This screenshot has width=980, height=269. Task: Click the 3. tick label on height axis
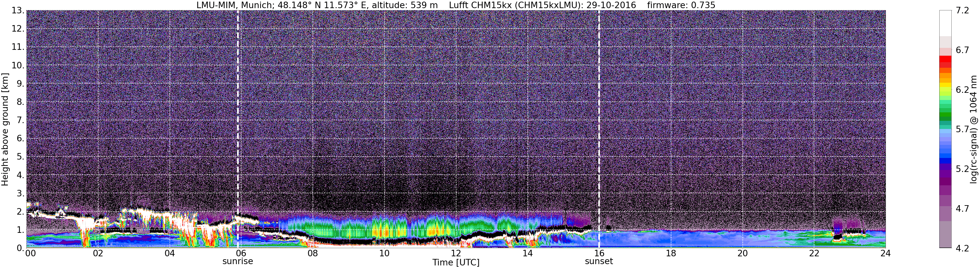(x=21, y=193)
